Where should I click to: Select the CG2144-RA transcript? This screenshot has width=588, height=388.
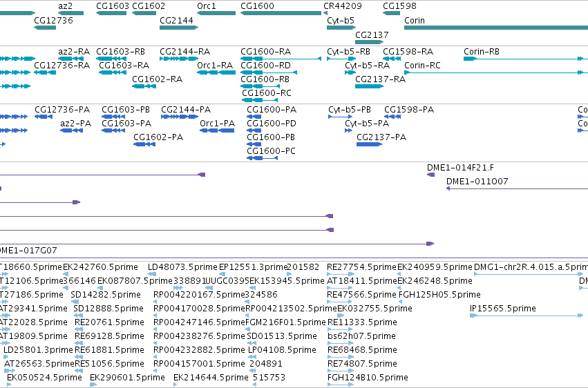[x=179, y=59]
